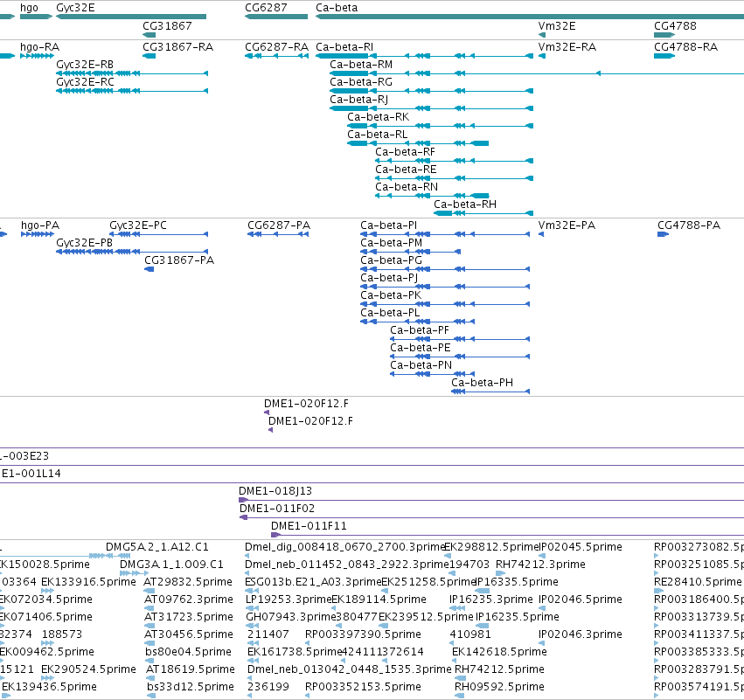Click the AT09762.3prime EST label

click(x=189, y=600)
